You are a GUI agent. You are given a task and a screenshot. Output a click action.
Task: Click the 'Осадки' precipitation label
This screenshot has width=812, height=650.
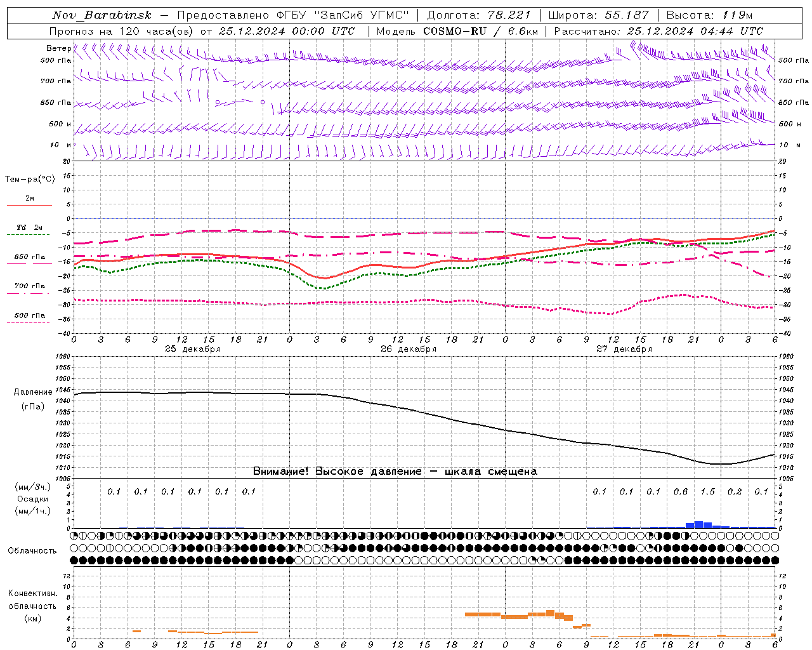coord(32,499)
